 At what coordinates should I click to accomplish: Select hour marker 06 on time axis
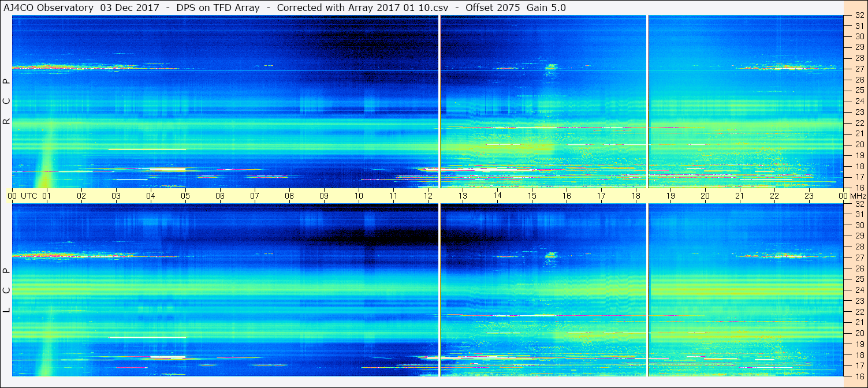220,196
